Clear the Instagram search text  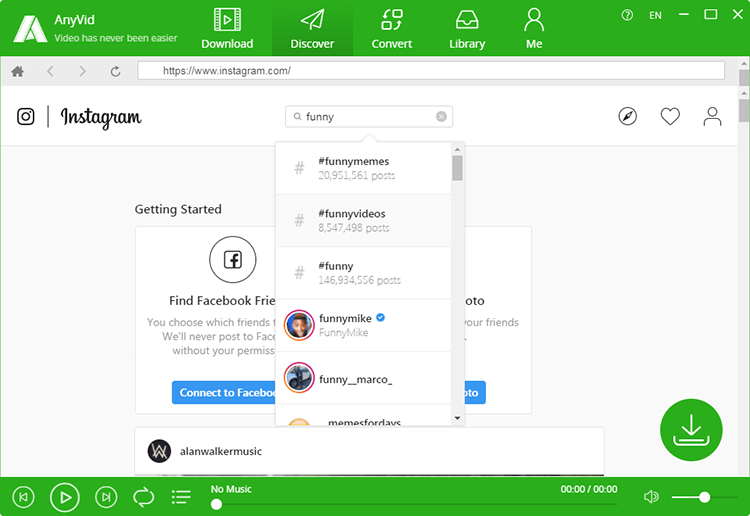pos(441,117)
